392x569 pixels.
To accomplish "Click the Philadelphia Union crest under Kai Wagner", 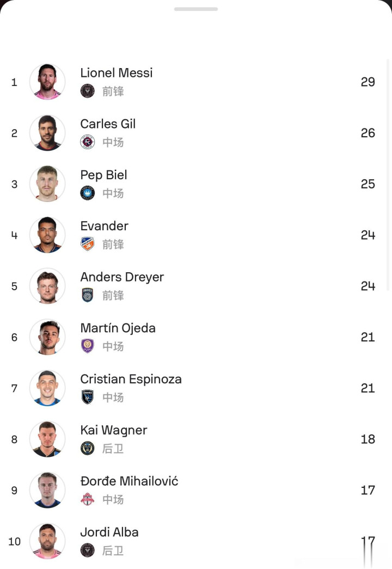I will tap(87, 448).
